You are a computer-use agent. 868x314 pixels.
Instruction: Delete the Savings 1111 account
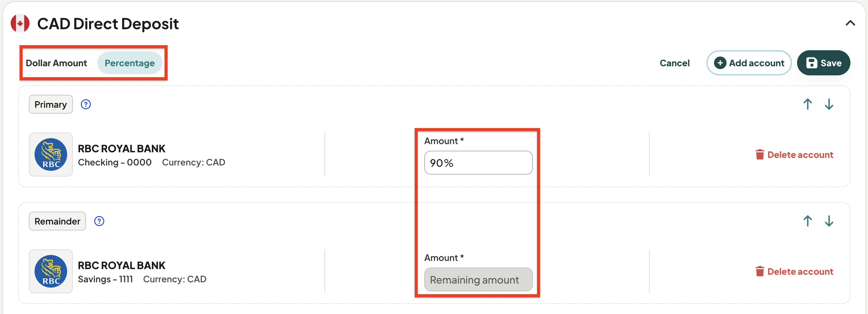(x=794, y=271)
